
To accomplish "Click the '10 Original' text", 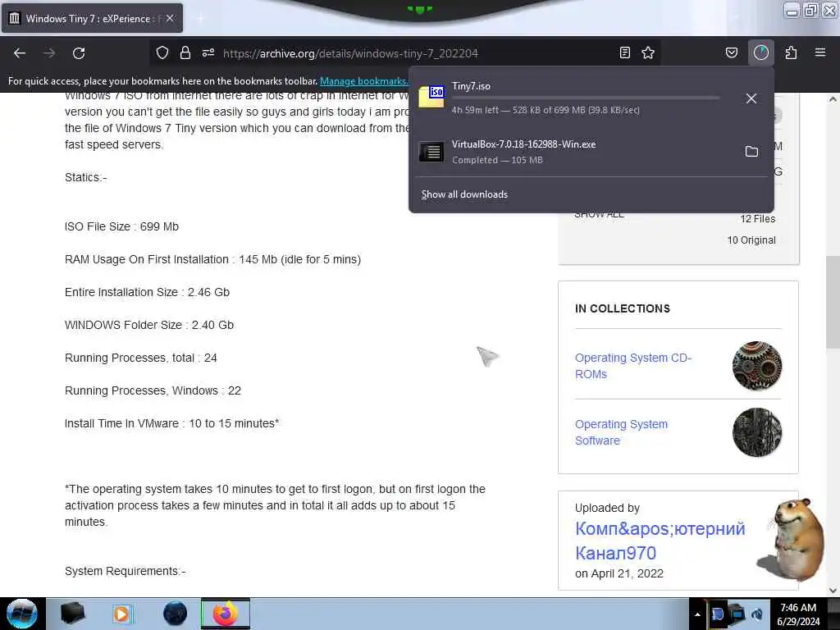I will [751, 240].
